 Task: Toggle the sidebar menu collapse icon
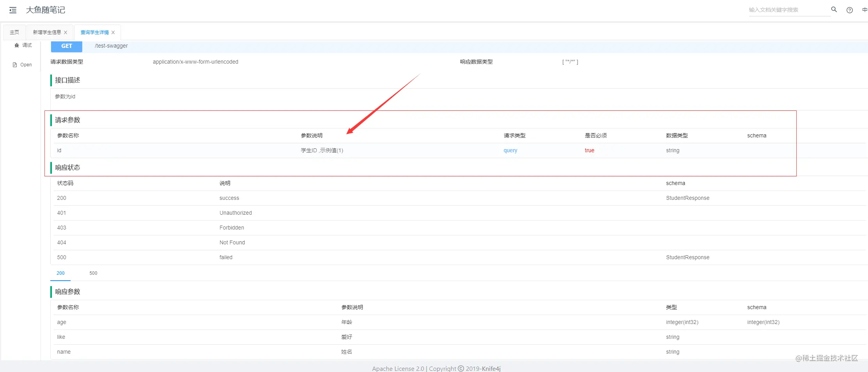(x=13, y=10)
